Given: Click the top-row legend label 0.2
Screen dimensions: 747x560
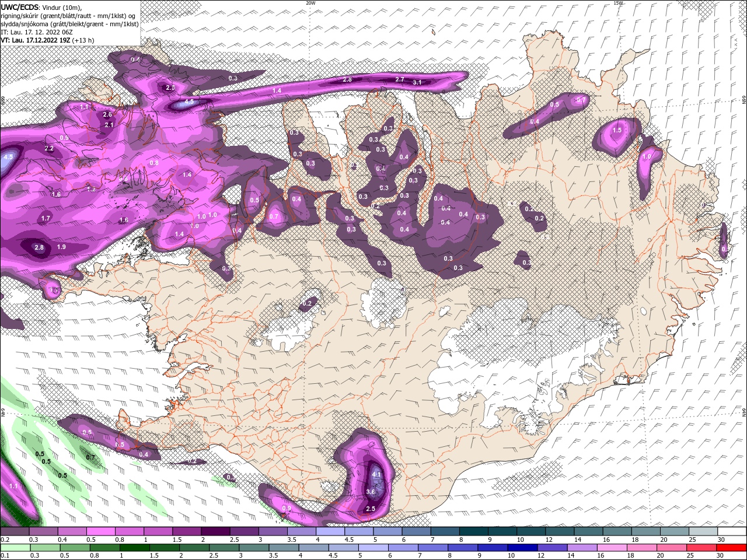Looking at the screenshot, I should 5,540.
